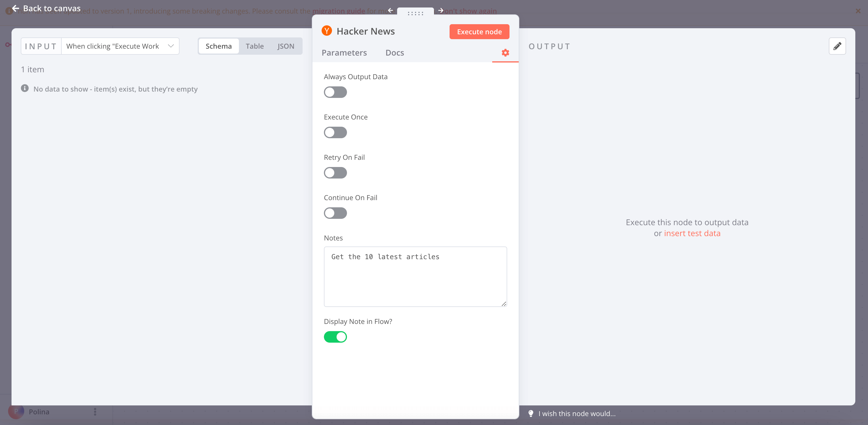Enable Execute Once
This screenshot has width=868, height=425.
[x=335, y=132]
